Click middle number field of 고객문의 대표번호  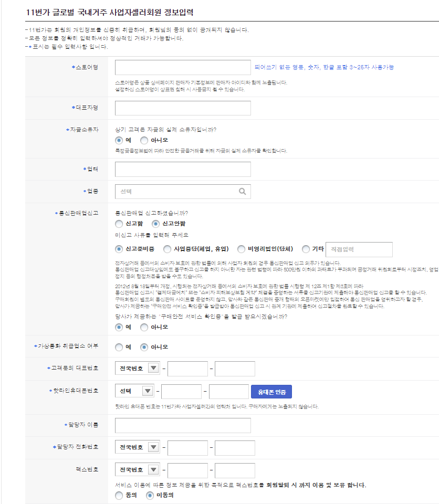pos(187,369)
